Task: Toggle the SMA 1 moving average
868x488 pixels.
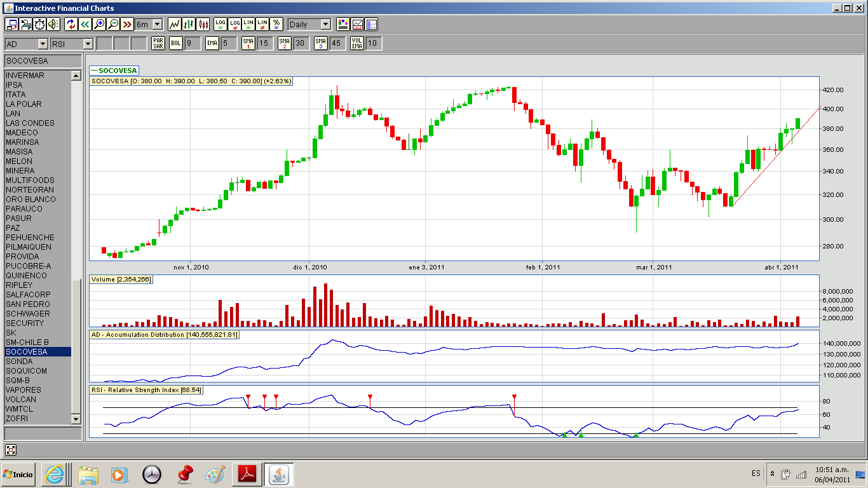Action: pyautogui.click(x=248, y=43)
